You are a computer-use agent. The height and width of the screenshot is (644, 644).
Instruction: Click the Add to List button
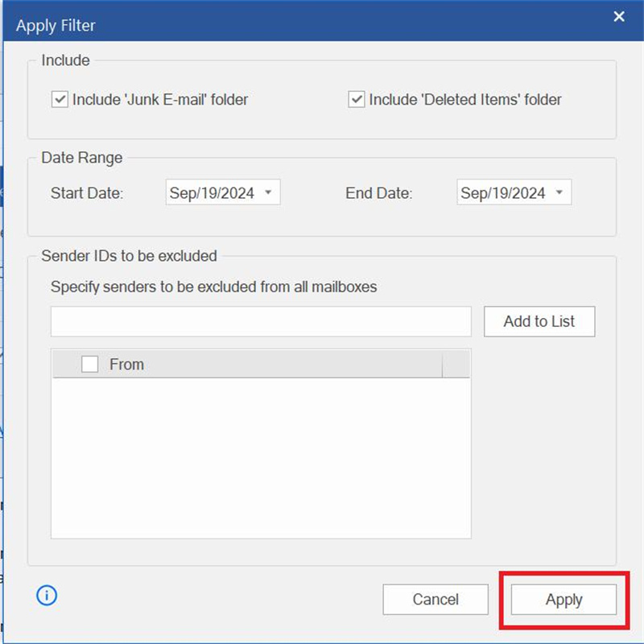[x=539, y=321]
